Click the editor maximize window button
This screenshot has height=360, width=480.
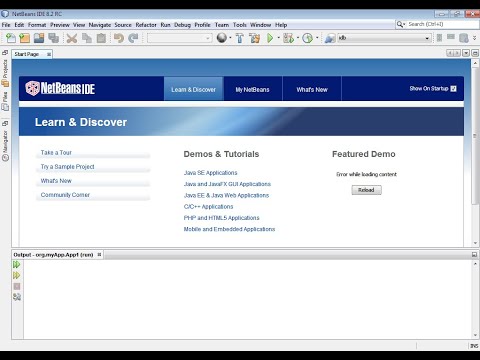tap(475, 53)
